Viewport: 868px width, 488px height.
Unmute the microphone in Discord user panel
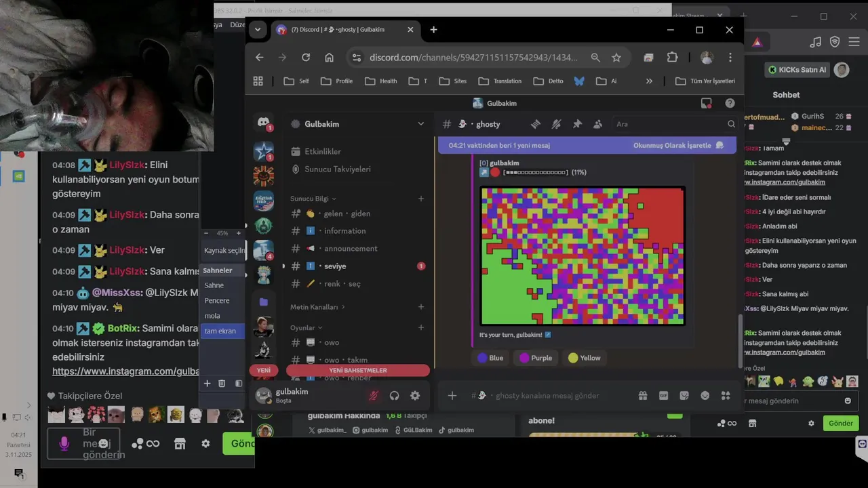(x=374, y=396)
